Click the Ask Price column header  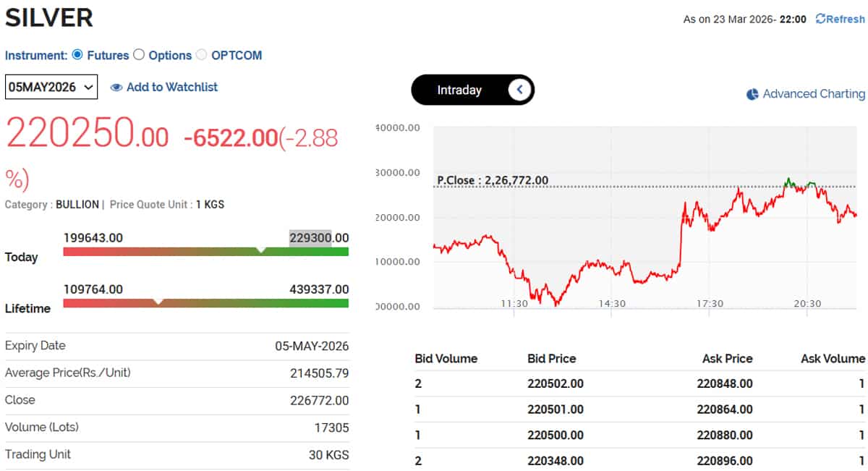coord(727,358)
